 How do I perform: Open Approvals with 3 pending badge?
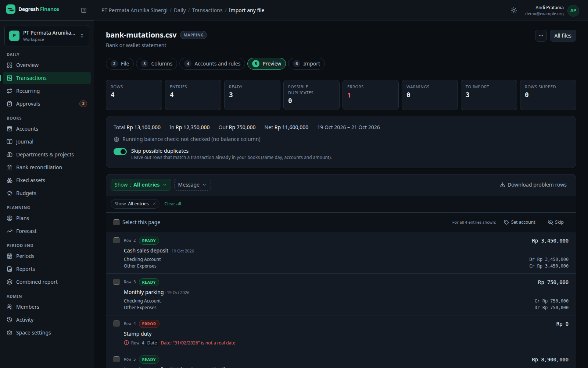point(47,104)
